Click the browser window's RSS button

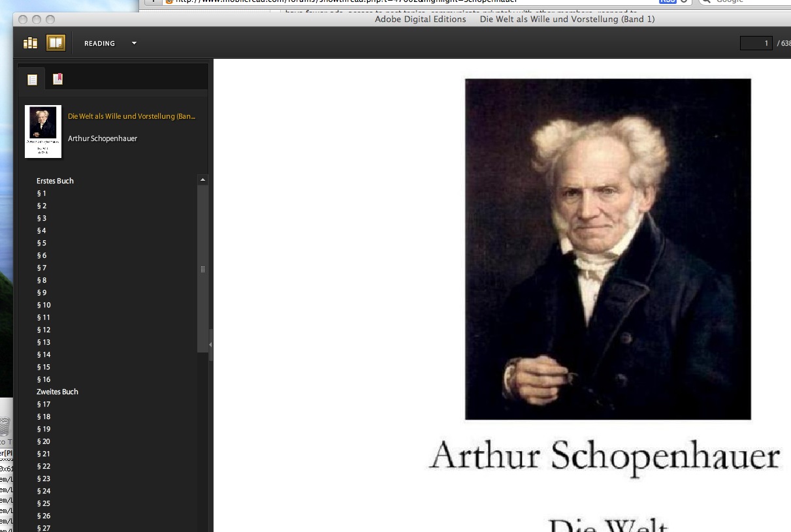click(668, 1)
